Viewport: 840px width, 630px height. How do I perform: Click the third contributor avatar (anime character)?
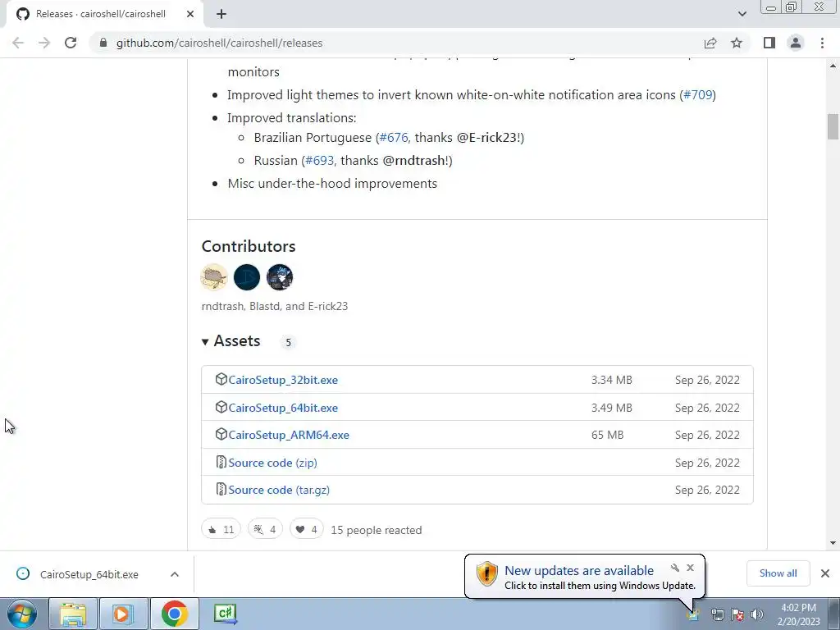coord(280,277)
